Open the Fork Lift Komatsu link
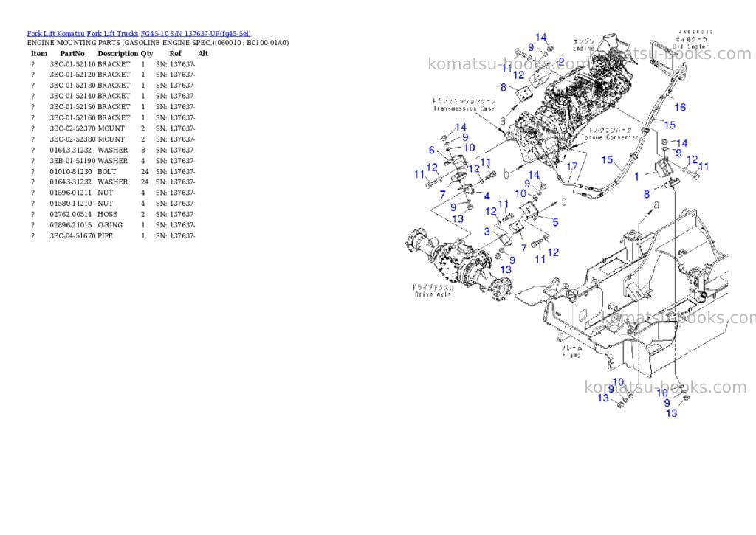The image size is (756, 535). 56,34
